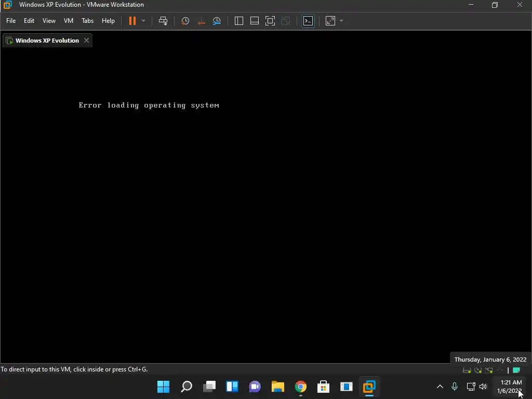Open the VM menu
Screen dimensions: 532x399
point(69,21)
